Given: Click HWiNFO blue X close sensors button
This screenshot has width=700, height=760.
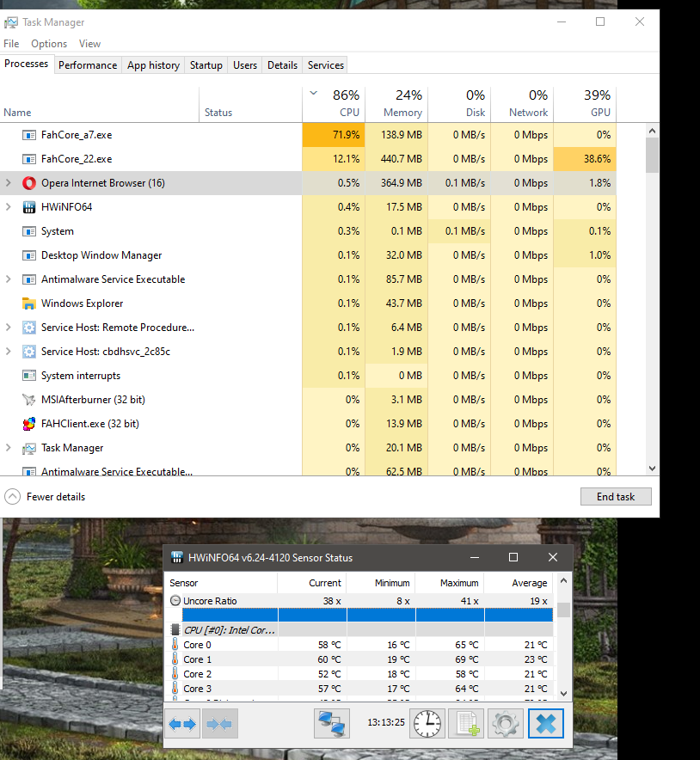Looking at the screenshot, I should (x=546, y=724).
